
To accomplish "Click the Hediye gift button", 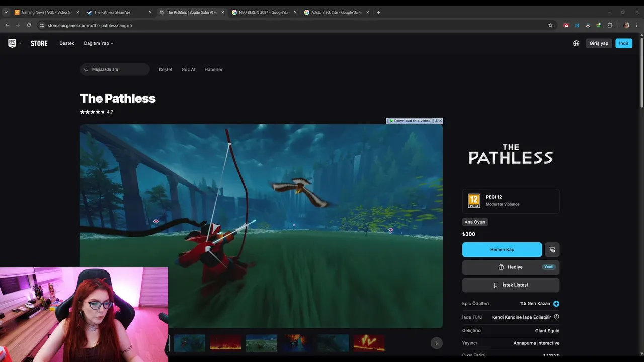I will (511, 267).
